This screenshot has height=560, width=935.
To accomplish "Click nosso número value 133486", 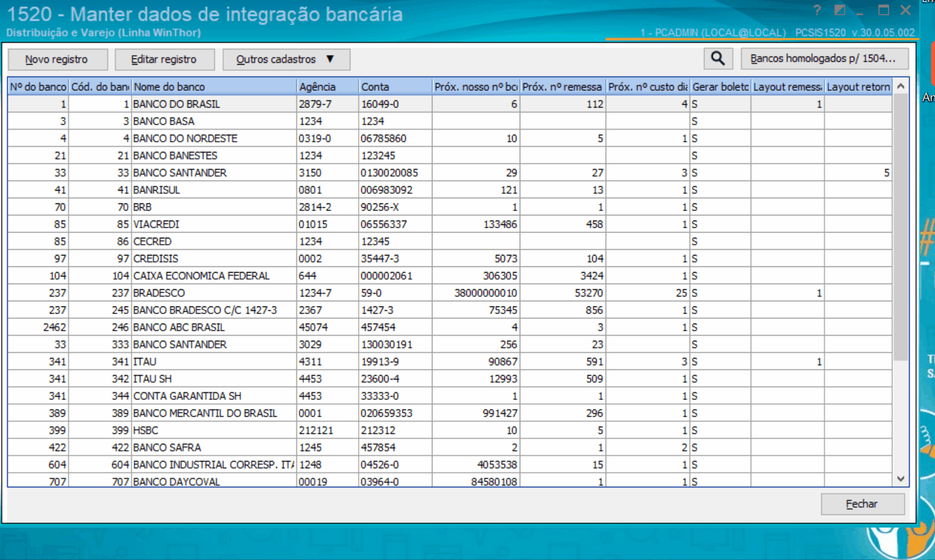I will click(501, 224).
